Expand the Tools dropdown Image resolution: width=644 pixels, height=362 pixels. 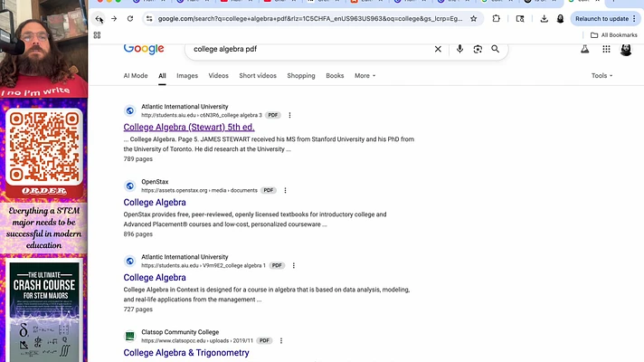click(x=601, y=76)
